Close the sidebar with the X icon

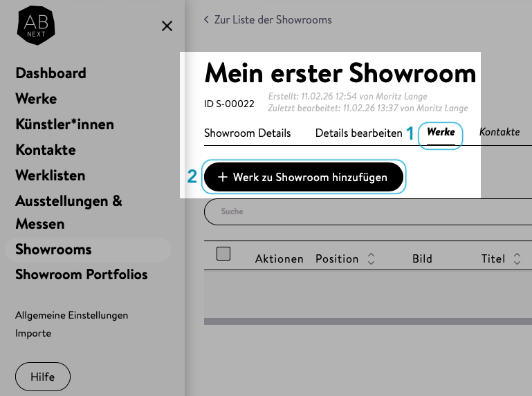click(x=167, y=26)
